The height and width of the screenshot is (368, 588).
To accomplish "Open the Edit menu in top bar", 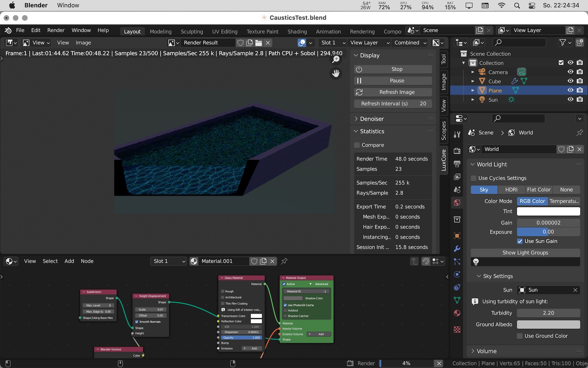I will pos(36,30).
